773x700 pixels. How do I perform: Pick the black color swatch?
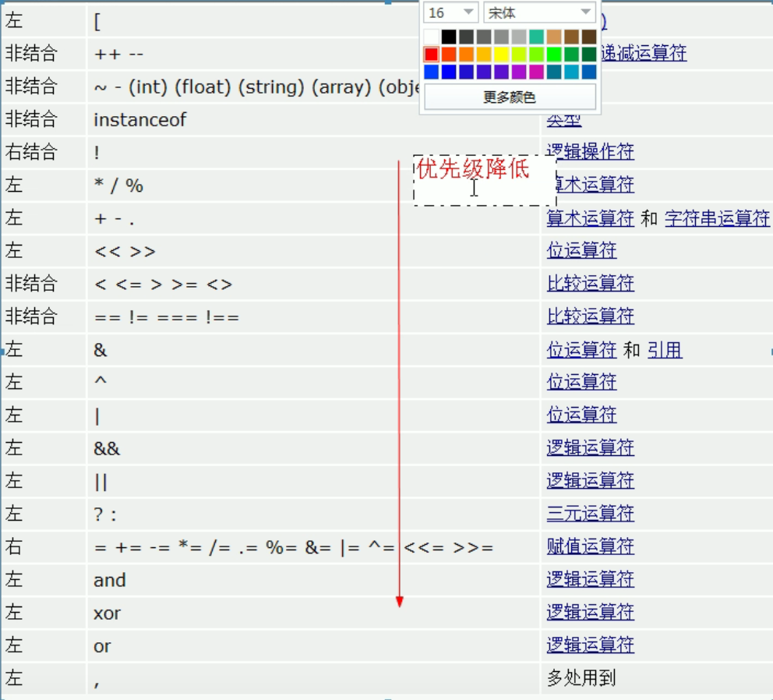pos(449,37)
